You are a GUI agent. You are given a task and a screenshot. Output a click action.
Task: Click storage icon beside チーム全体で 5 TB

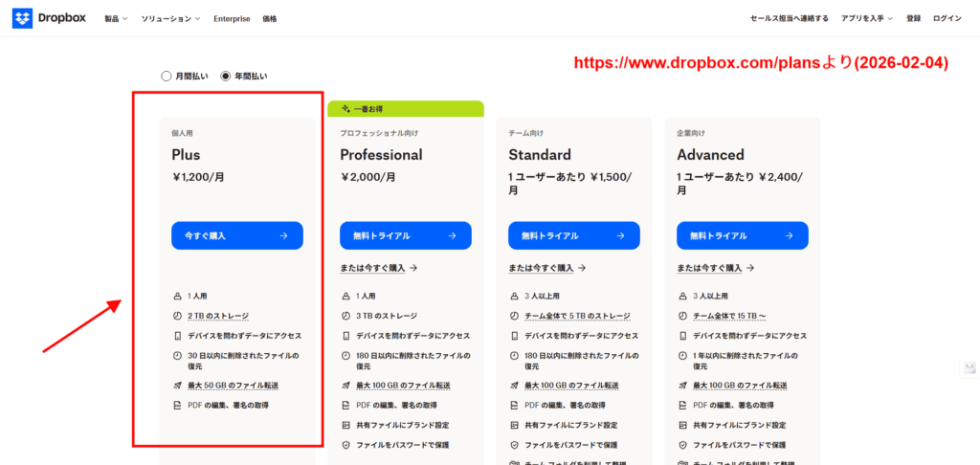click(x=514, y=316)
